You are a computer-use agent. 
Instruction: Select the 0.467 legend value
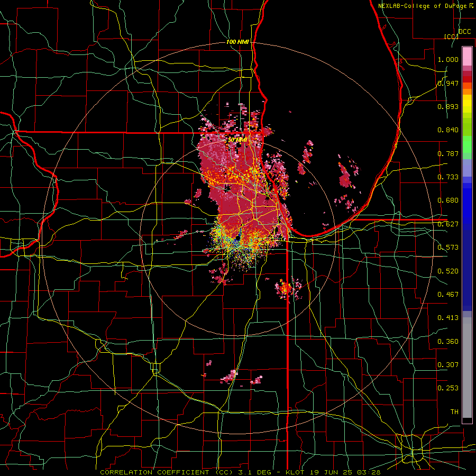(448, 295)
